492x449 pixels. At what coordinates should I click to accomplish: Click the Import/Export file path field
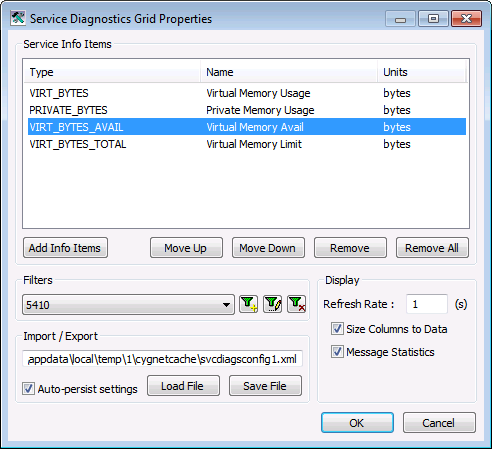(162, 359)
